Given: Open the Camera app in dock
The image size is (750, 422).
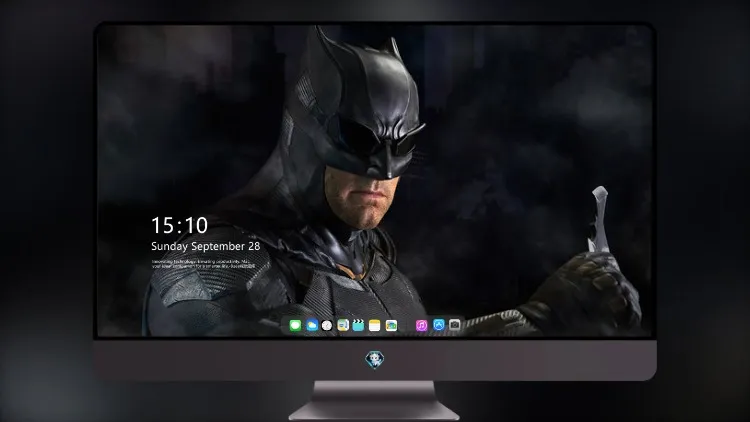Looking at the screenshot, I should (454, 325).
